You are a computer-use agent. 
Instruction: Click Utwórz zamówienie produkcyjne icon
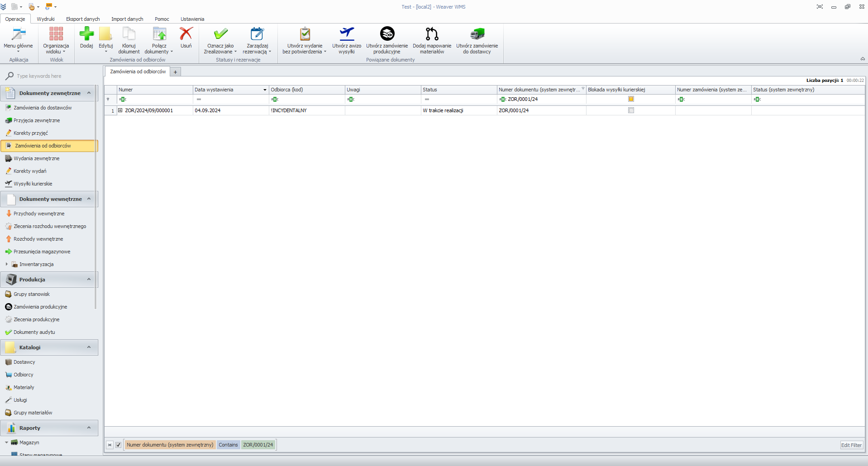(387, 34)
